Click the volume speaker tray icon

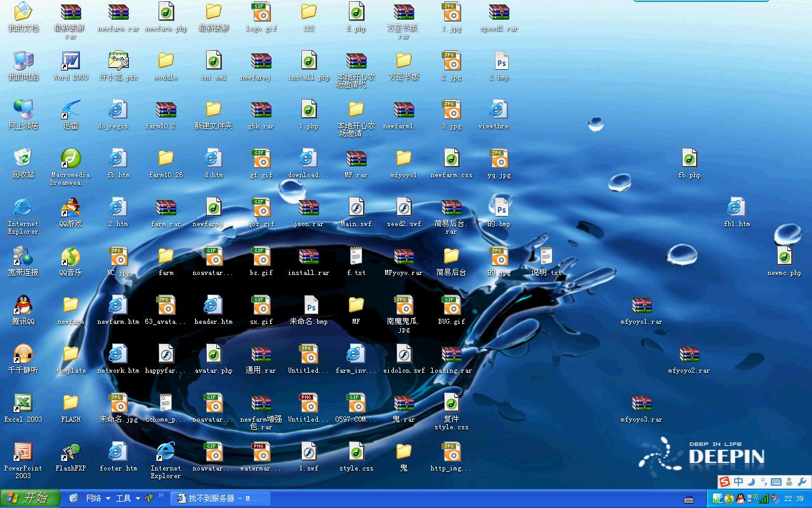click(775, 498)
